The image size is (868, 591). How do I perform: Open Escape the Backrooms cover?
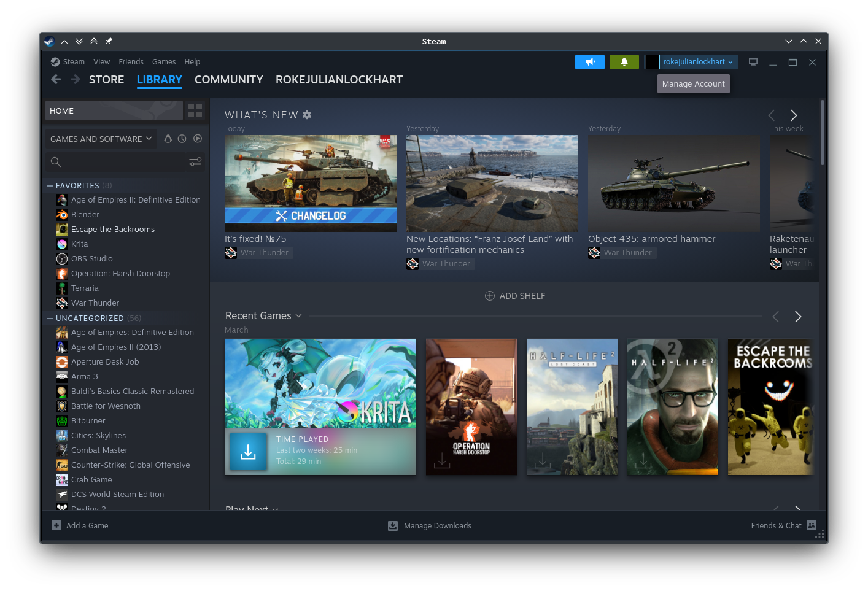(771, 407)
